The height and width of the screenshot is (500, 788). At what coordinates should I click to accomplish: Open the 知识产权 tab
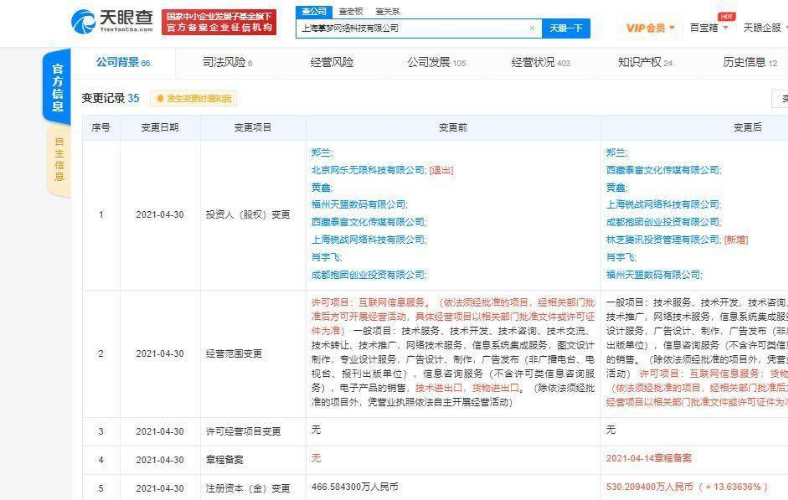click(x=645, y=62)
